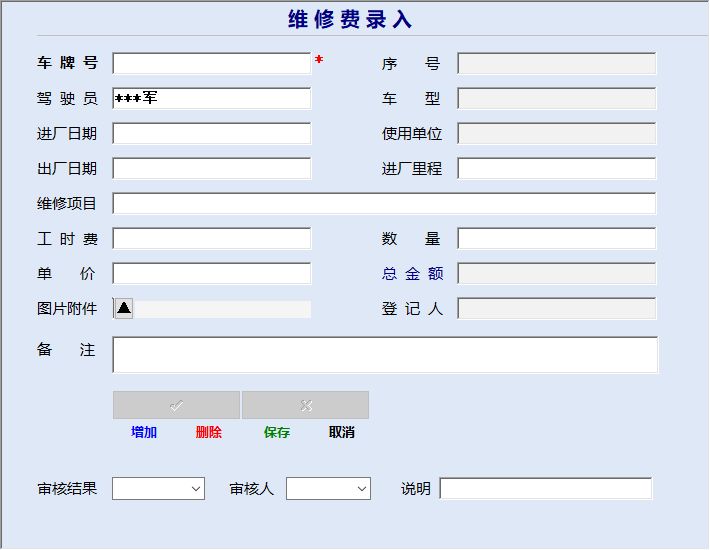
Task: Focus the 工时费 input field
Action: [x=212, y=239]
